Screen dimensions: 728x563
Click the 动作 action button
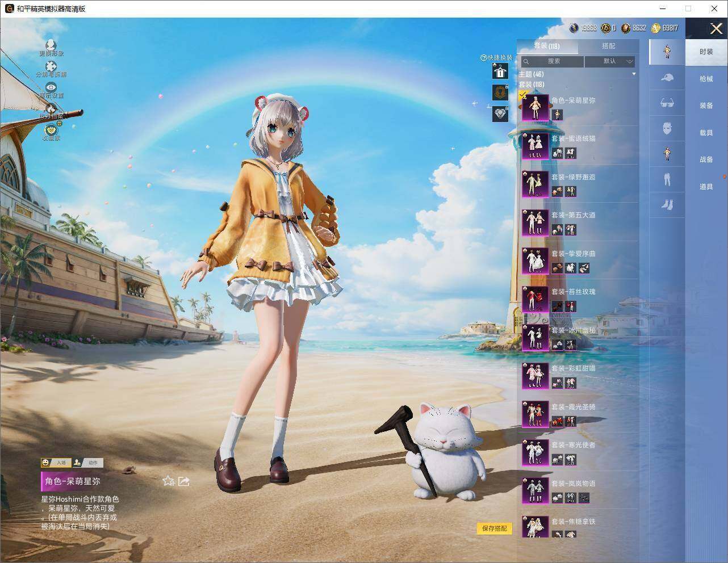tap(88, 463)
